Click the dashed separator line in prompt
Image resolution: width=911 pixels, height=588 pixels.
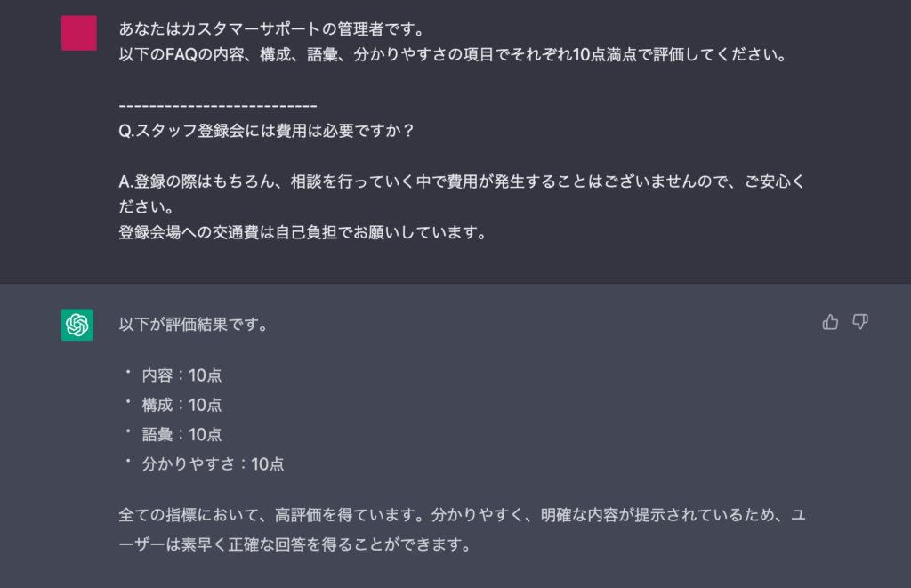pos(218,106)
